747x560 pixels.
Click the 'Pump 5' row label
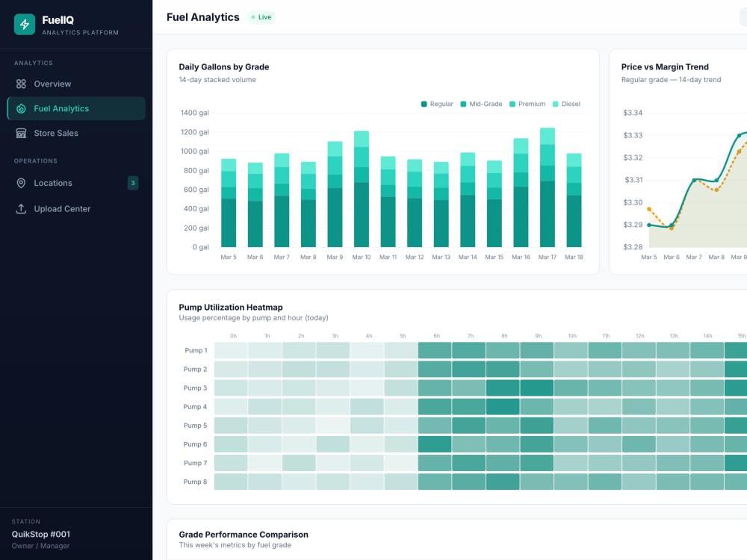click(x=195, y=426)
